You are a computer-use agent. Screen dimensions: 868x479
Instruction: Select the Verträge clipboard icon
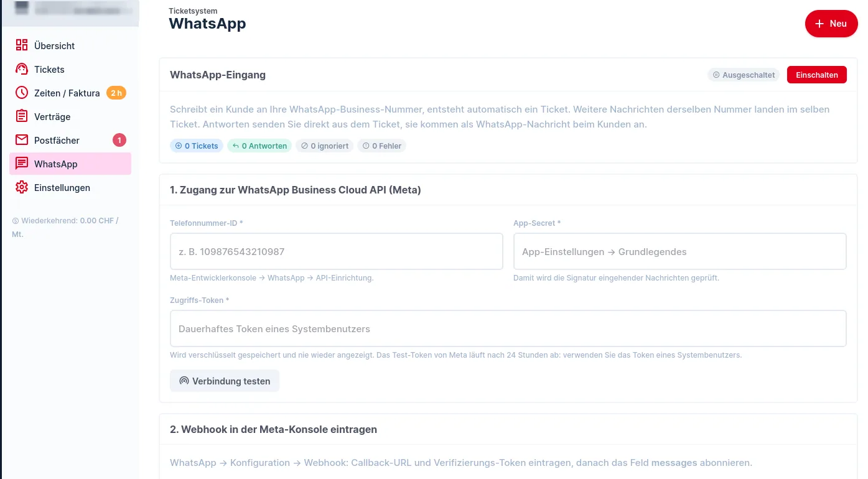tap(22, 116)
